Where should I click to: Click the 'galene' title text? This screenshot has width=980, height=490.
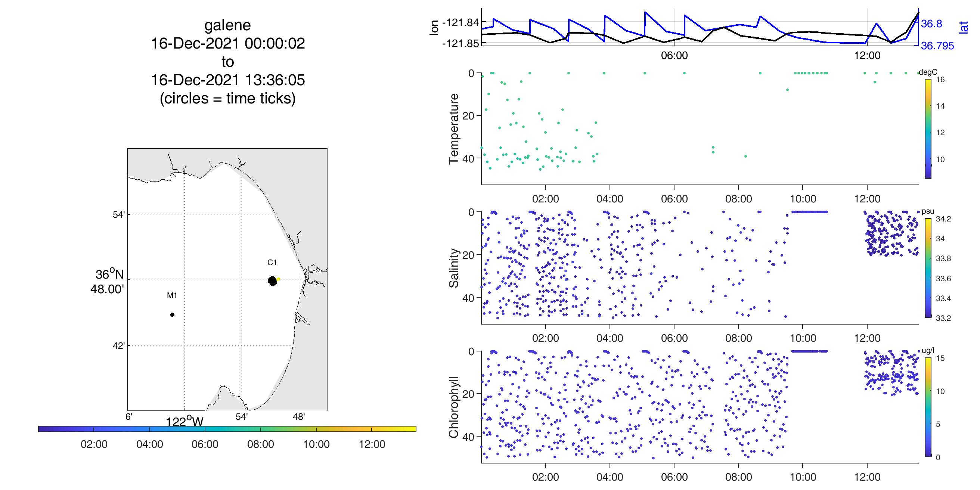pos(227,25)
